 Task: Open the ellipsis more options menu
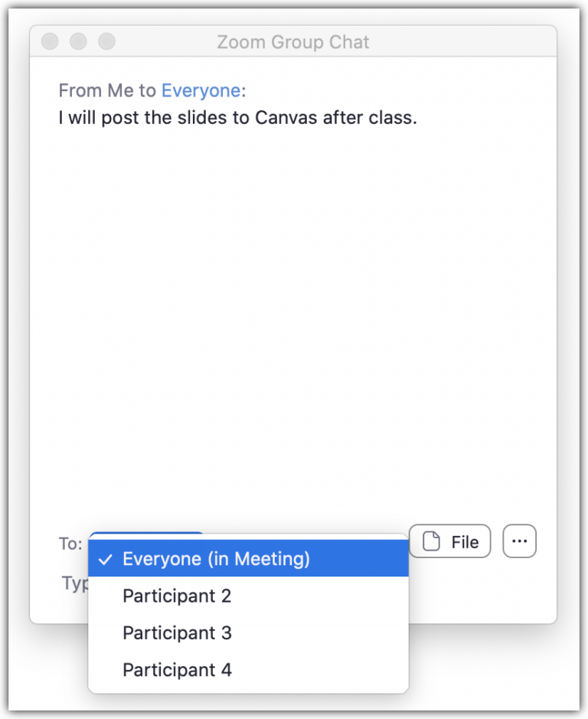pos(519,541)
